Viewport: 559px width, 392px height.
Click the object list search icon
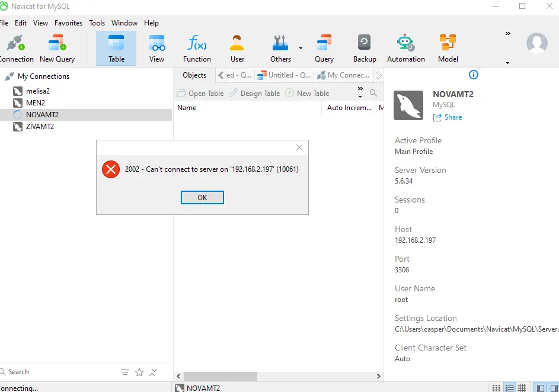[373, 93]
